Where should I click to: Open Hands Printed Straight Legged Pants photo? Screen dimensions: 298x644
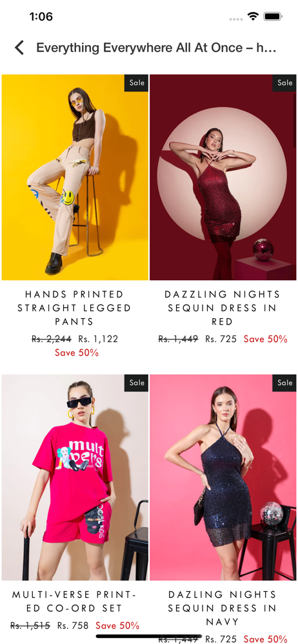point(75,178)
